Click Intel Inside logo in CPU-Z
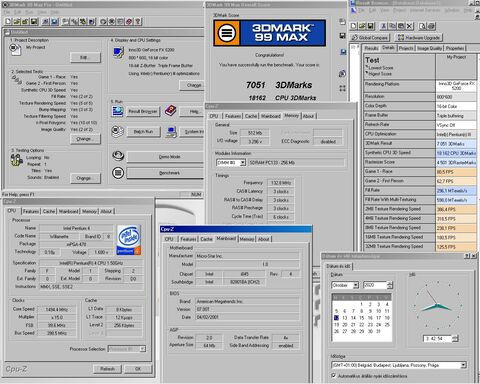The width and height of the screenshot is (480, 384). point(129,240)
